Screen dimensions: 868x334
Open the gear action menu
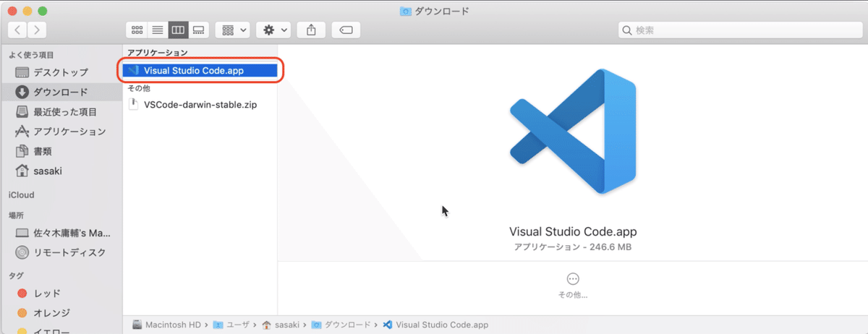click(x=274, y=30)
